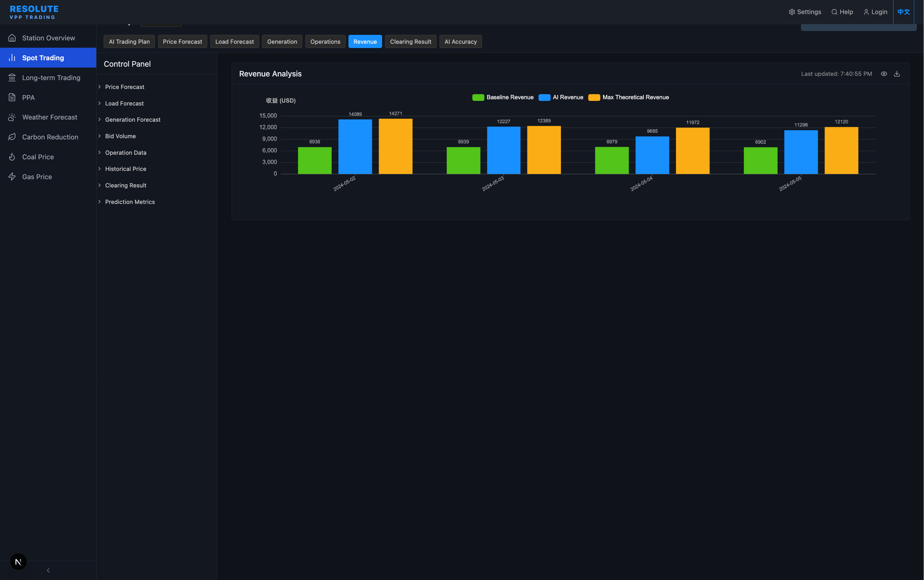
Task: Click the 12227 AI Revenue bar
Action: point(503,150)
